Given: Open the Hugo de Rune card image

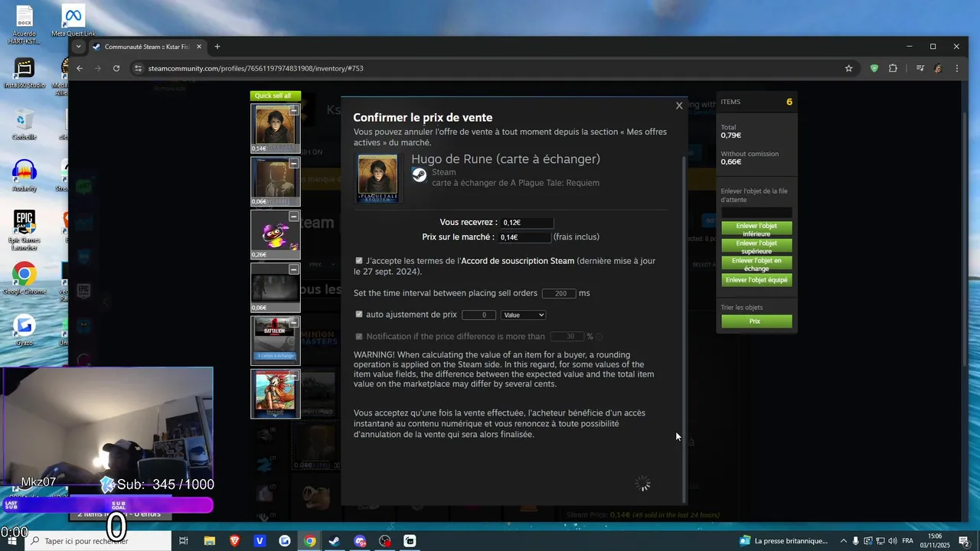Looking at the screenshot, I should [378, 178].
